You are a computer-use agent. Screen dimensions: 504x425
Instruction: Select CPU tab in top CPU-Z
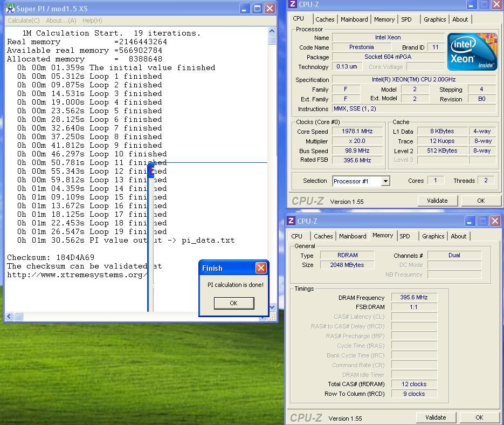[x=298, y=18]
